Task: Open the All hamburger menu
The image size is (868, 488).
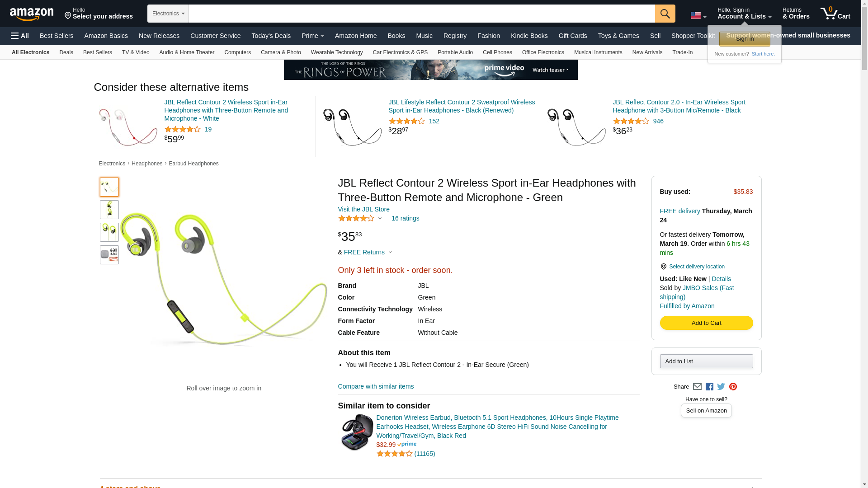Action: (x=20, y=36)
